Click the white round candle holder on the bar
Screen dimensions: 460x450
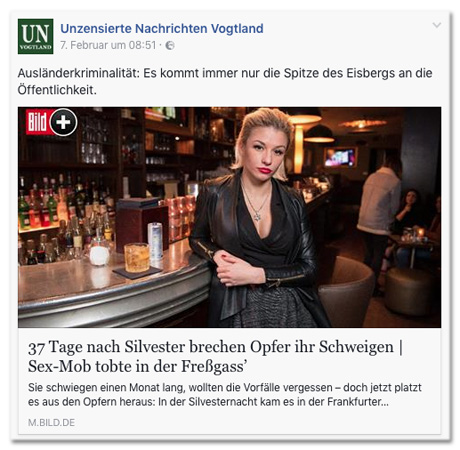99,255
